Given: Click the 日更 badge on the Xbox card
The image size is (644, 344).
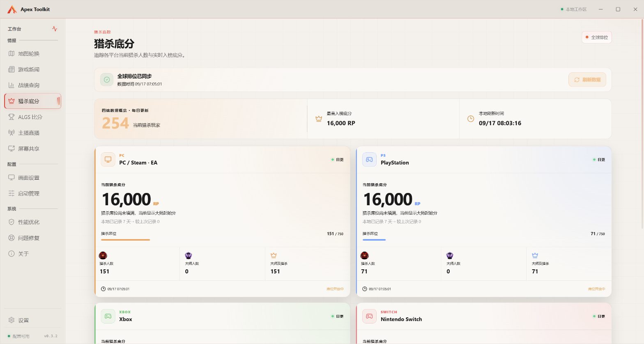Looking at the screenshot, I should pos(338,316).
